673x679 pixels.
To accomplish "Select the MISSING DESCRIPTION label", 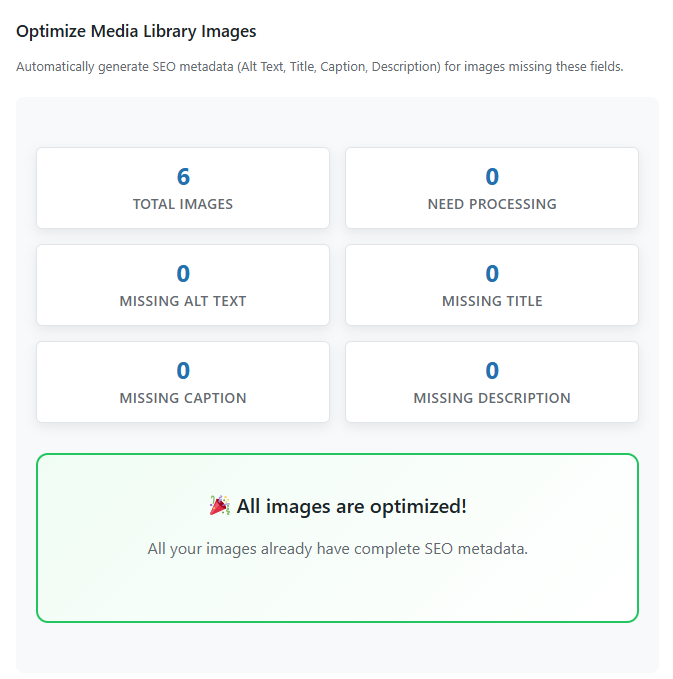I will click(492, 398).
